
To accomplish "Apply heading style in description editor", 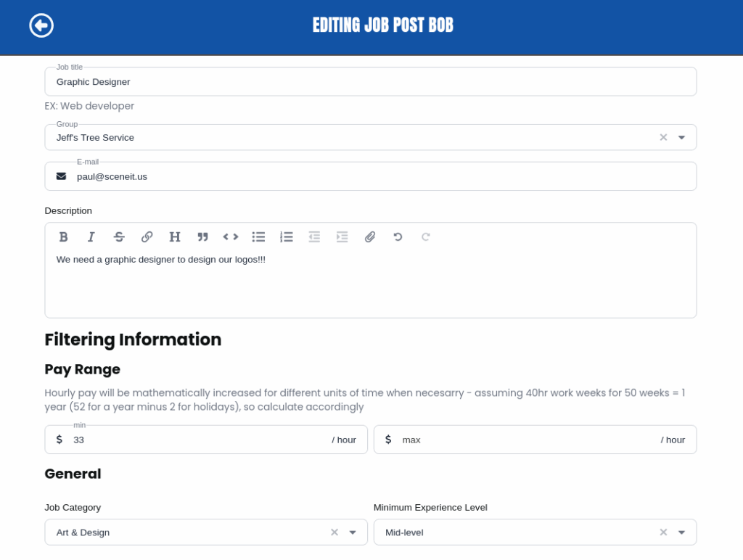I will pos(175,236).
